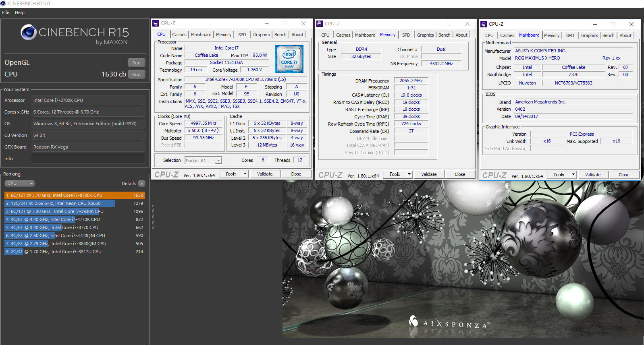Run the CPU benchmark
This screenshot has width=644, height=345.
pos(137,74)
